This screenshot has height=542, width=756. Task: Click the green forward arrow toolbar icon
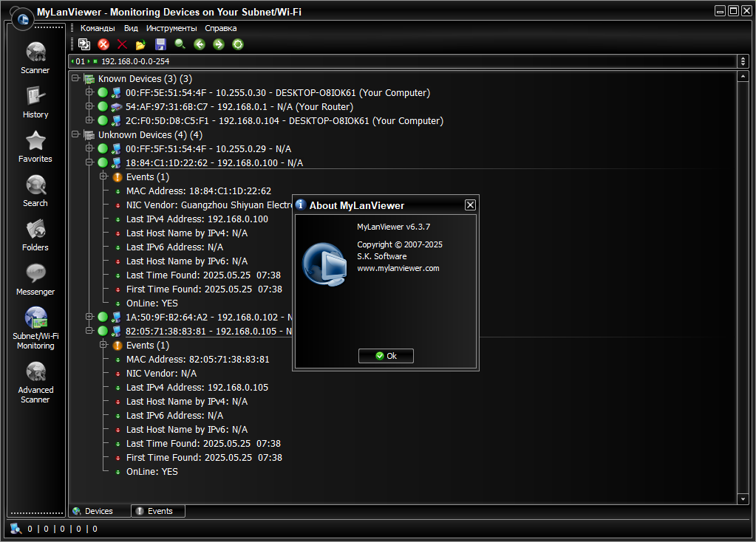click(x=219, y=44)
